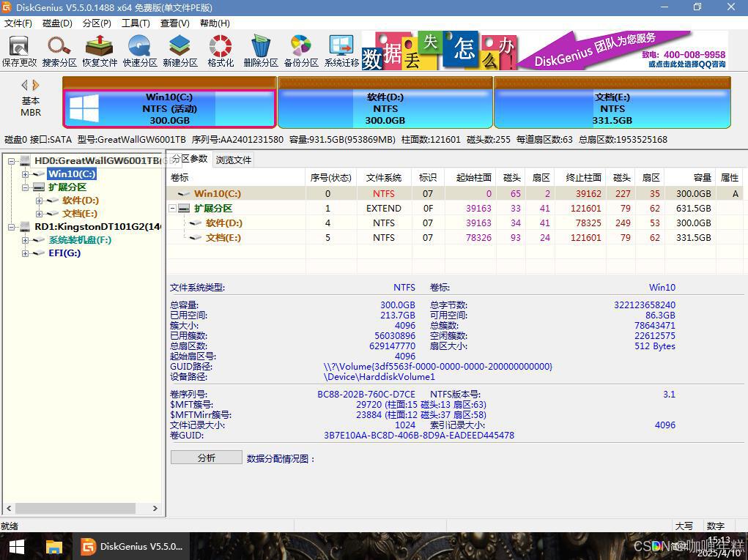The height and width of the screenshot is (560, 748).
Task: Collapse the HD0:GreatWallGW6001TB disk node
Action: point(12,161)
